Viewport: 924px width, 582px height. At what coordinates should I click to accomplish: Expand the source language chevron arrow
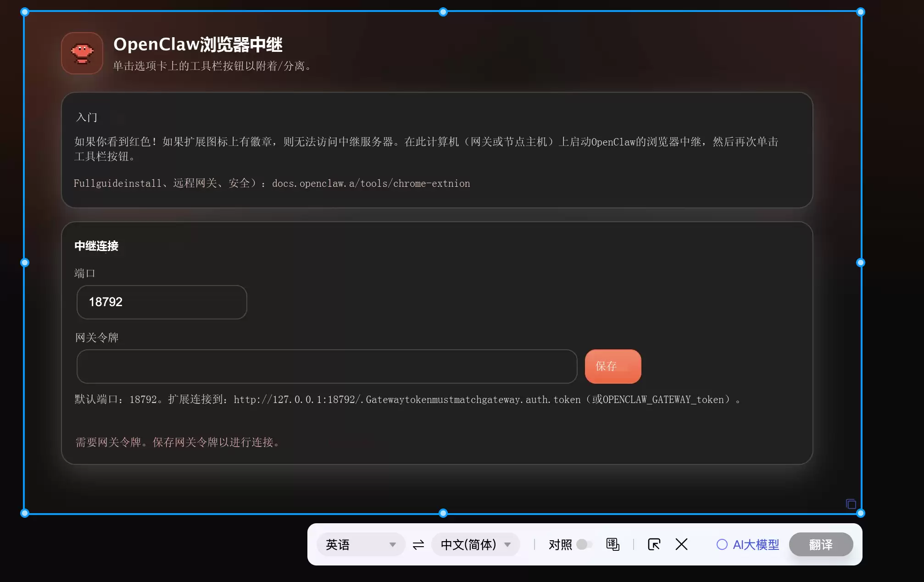[393, 544]
